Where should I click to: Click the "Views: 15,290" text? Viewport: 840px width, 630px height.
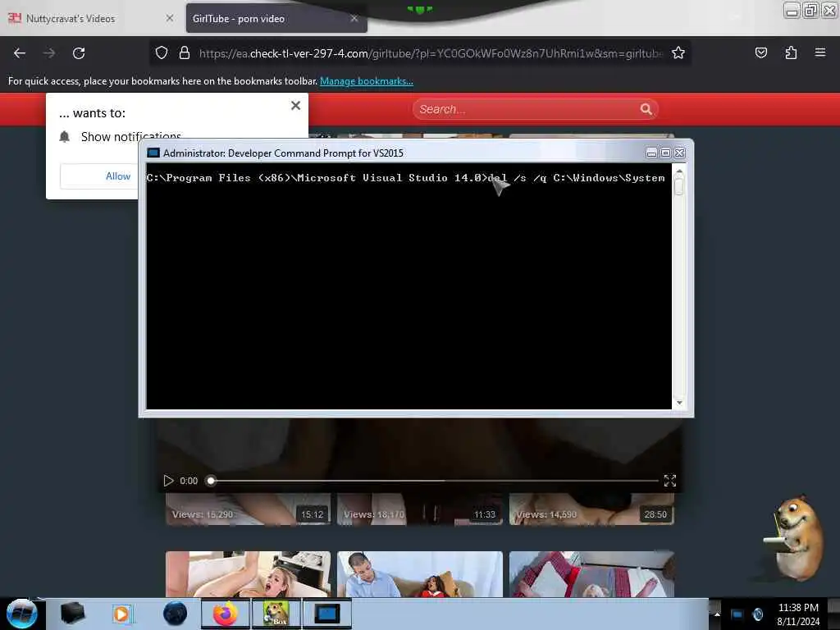pos(203,514)
